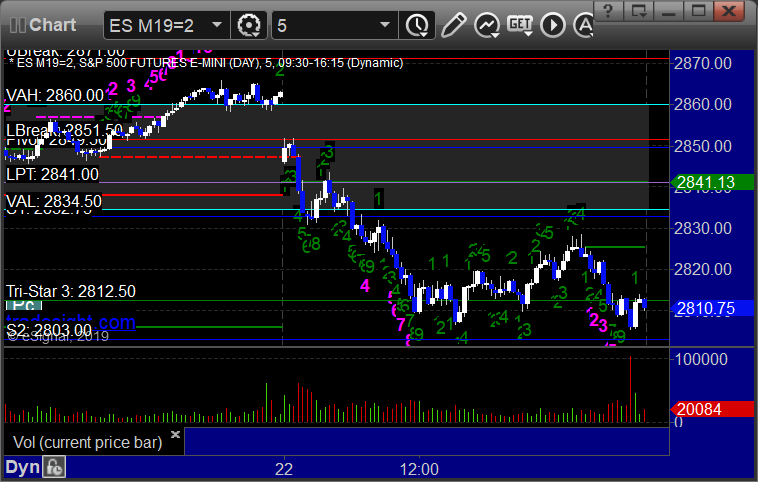
Task: Click the LPT: 2841.00 label
Action: (52, 175)
